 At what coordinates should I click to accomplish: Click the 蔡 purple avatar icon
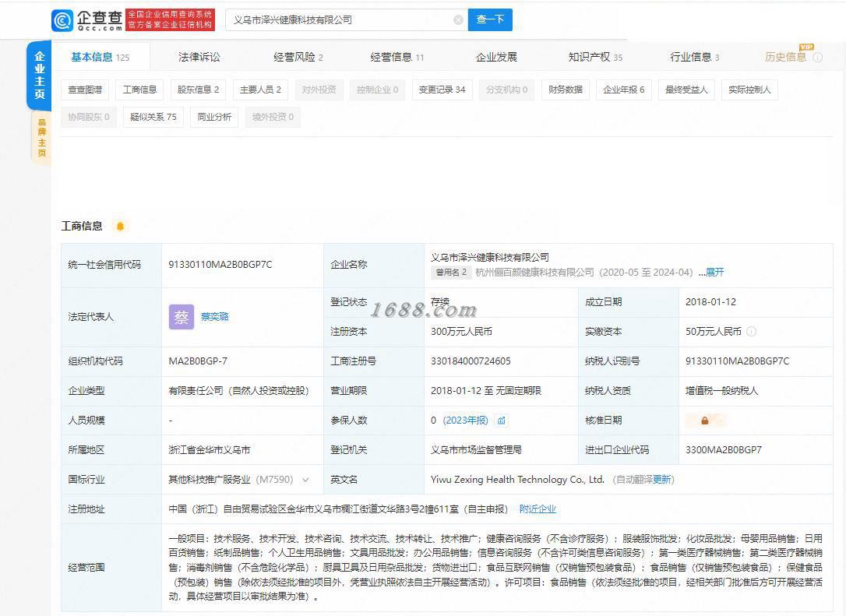[x=182, y=317]
